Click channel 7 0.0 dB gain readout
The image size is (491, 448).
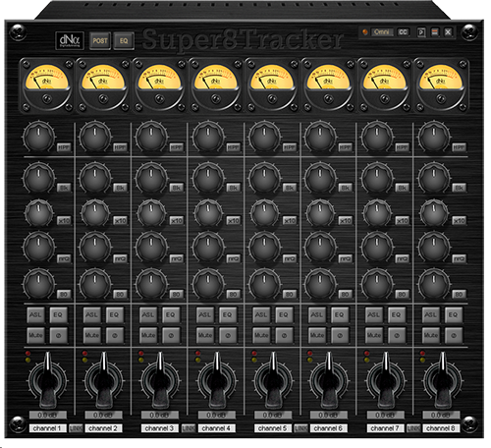(385, 415)
